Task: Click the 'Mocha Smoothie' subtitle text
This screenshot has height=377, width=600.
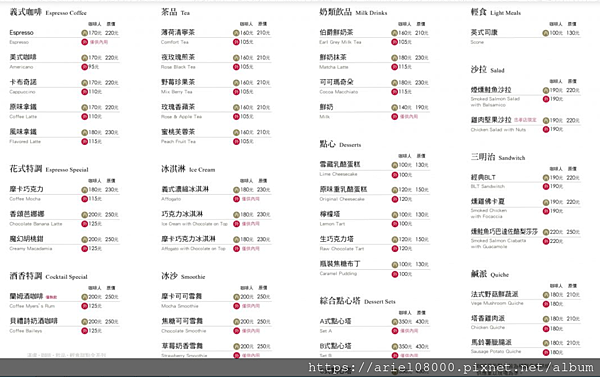Action: (180, 306)
